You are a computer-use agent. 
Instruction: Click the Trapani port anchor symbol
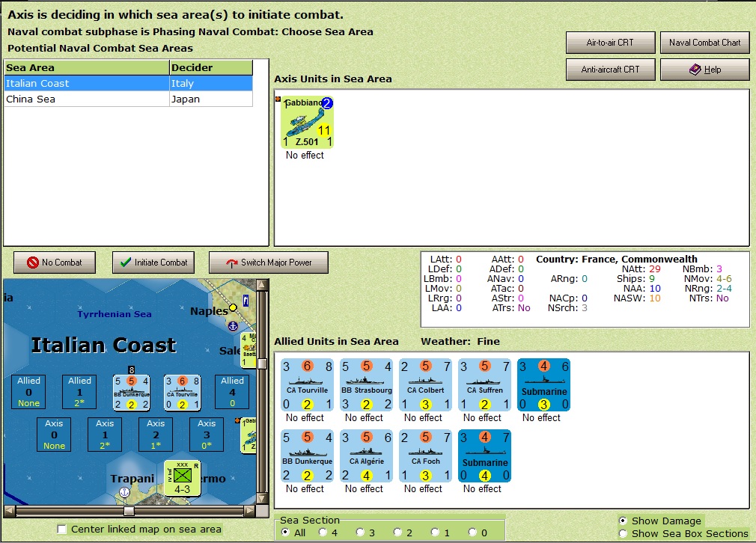[124, 492]
